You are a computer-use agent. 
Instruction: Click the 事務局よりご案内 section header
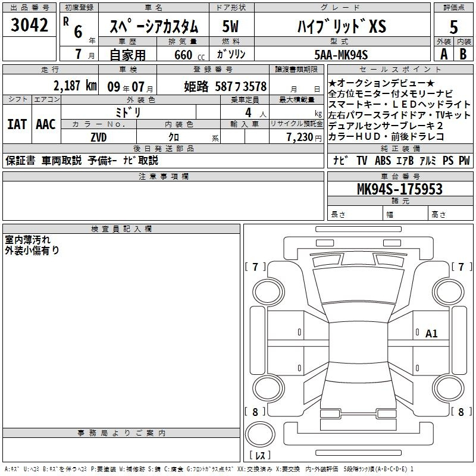(121, 433)
